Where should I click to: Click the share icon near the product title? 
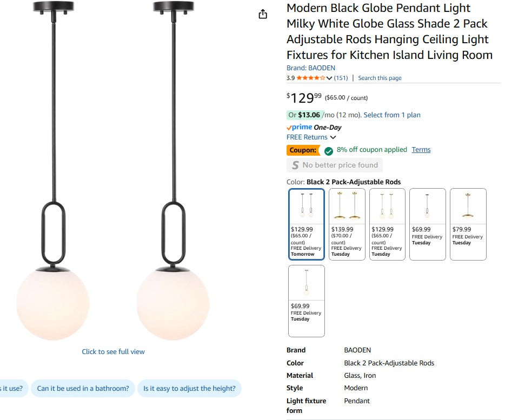(x=263, y=14)
